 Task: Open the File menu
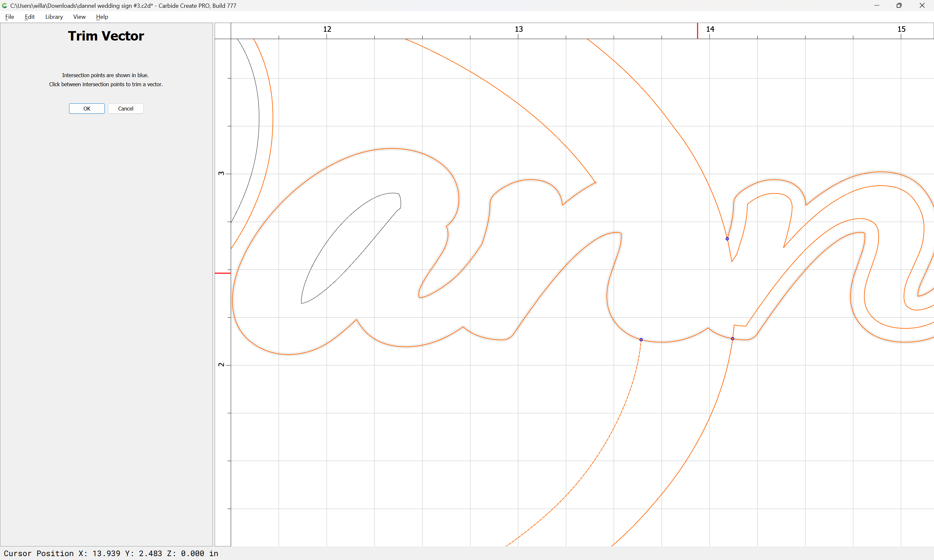pyautogui.click(x=9, y=17)
